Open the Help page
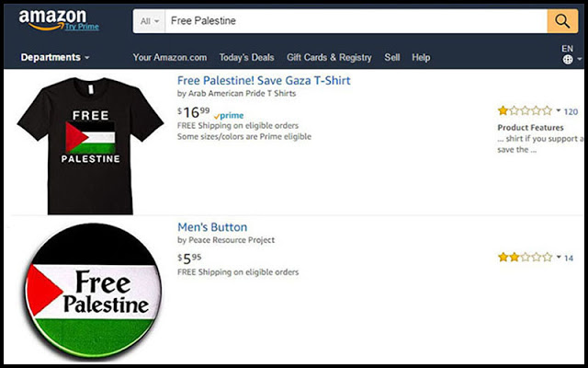This screenshot has height=368, width=588. pyautogui.click(x=421, y=57)
